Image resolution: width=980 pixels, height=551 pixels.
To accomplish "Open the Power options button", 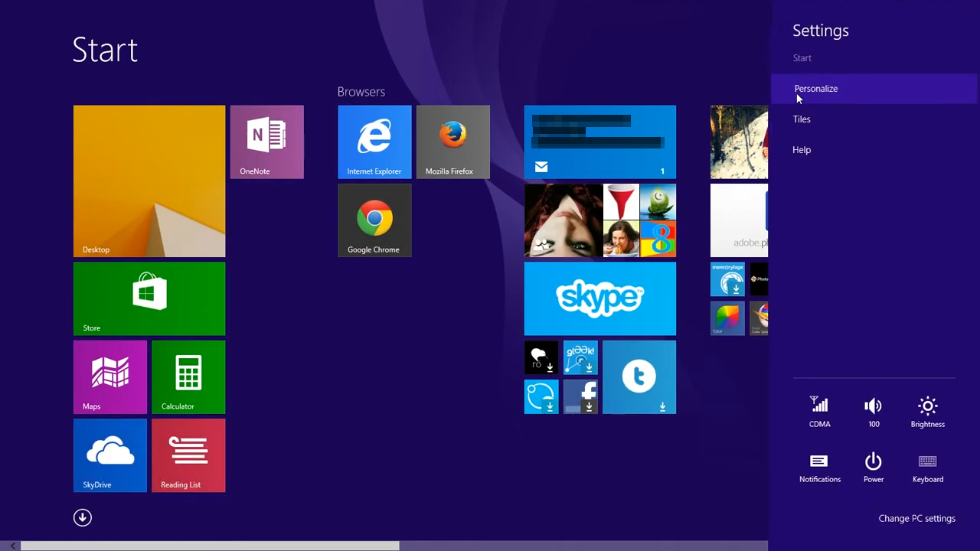I will point(874,467).
